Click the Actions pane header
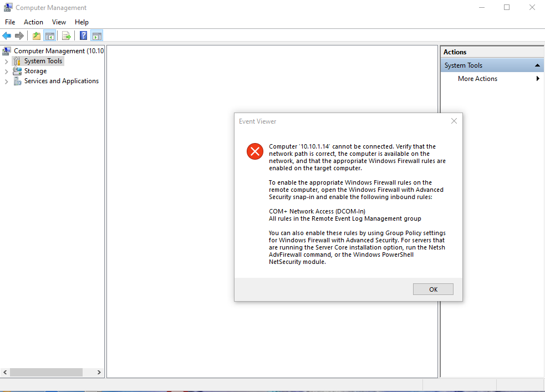 (492, 52)
